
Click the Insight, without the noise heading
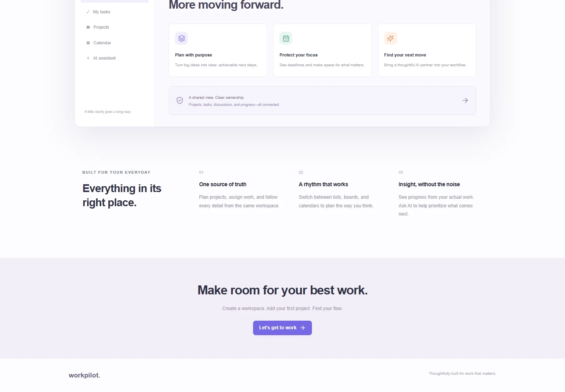[x=429, y=184]
